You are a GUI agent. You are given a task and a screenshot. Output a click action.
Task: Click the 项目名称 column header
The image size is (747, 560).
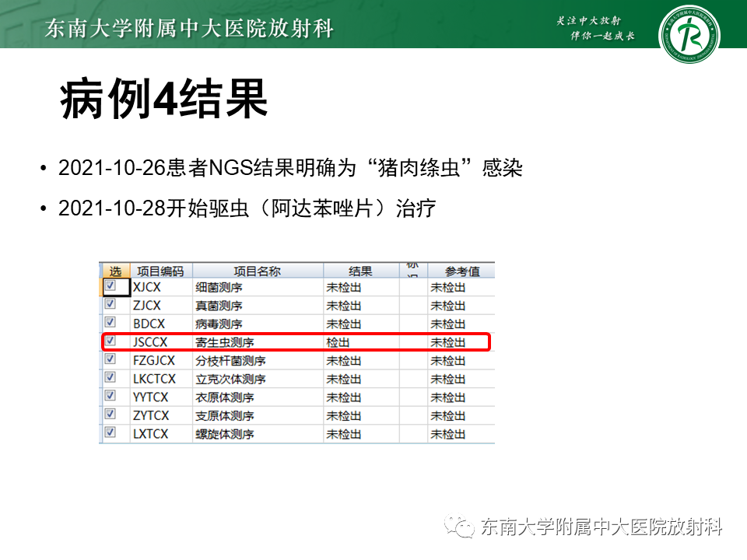tap(258, 271)
